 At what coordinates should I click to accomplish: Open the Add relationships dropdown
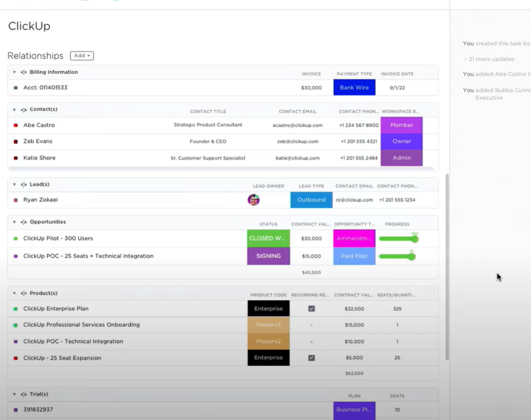click(82, 55)
